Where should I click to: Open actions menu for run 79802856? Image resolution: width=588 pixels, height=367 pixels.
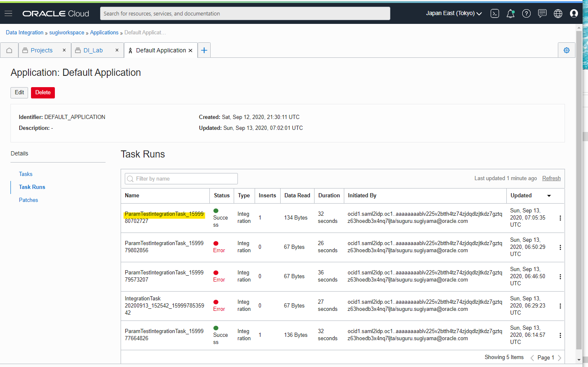(x=560, y=247)
